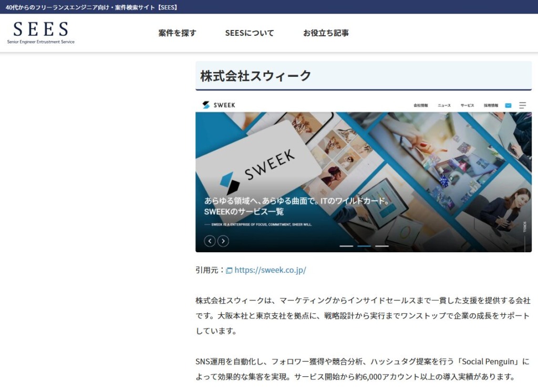Go to the お役立ち記事 page

(326, 33)
